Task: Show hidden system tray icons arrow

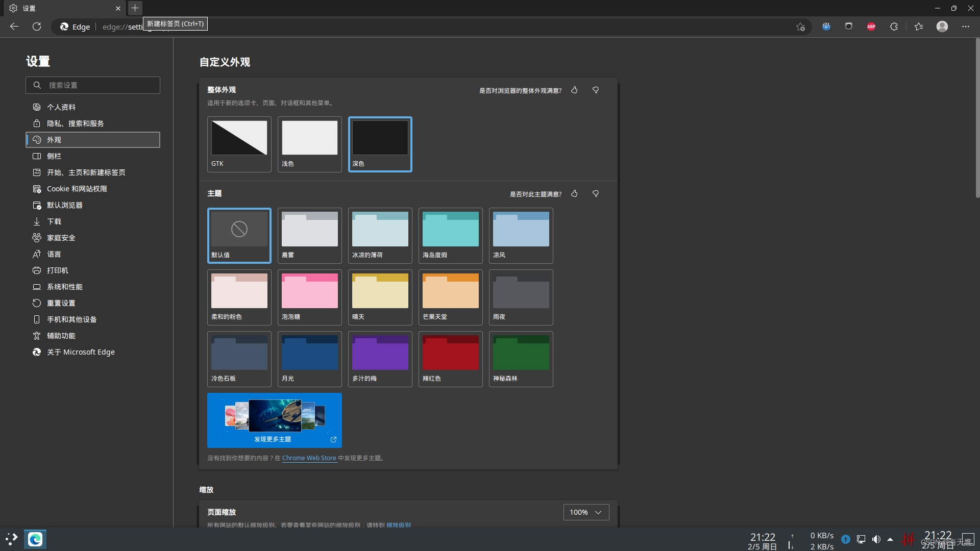Action: pos(890,539)
